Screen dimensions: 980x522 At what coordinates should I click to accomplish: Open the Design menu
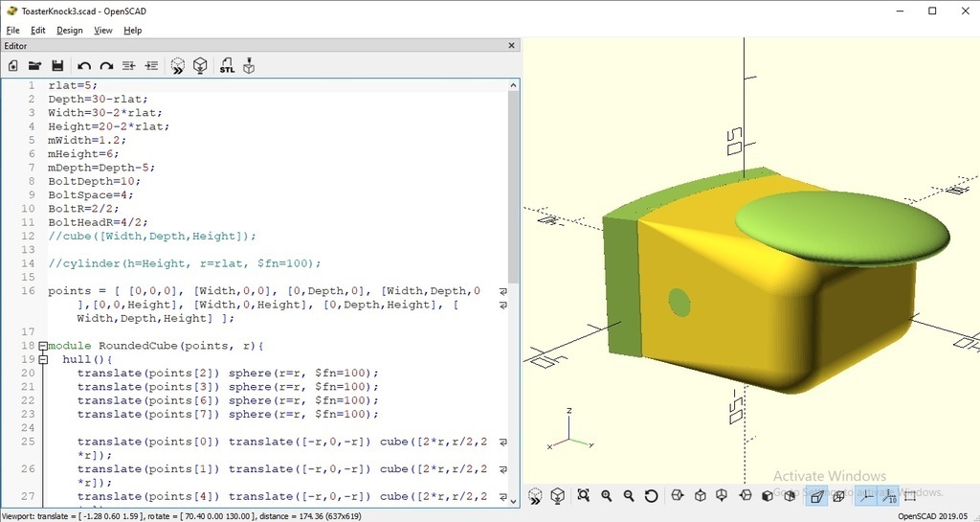click(x=70, y=30)
